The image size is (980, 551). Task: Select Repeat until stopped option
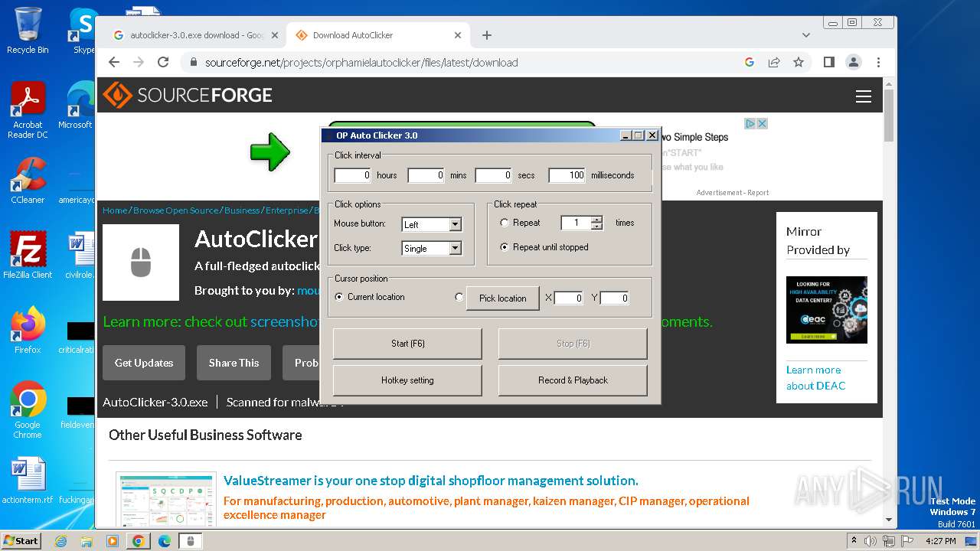504,247
